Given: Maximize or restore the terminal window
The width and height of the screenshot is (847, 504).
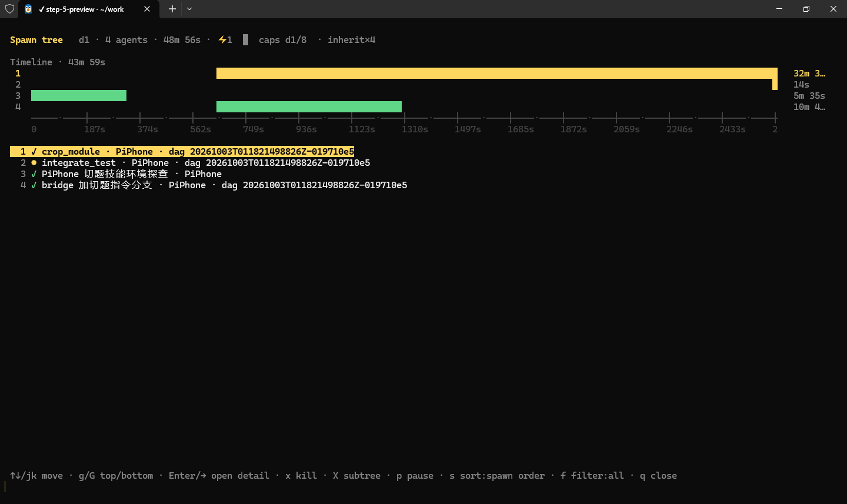Looking at the screenshot, I should (x=806, y=9).
